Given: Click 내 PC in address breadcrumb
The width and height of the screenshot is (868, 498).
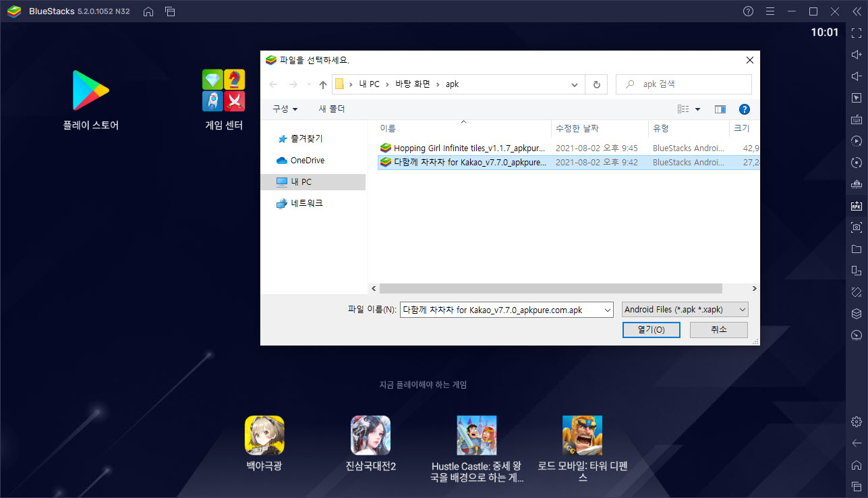Looking at the screenshot, I should tap(369, 84).
